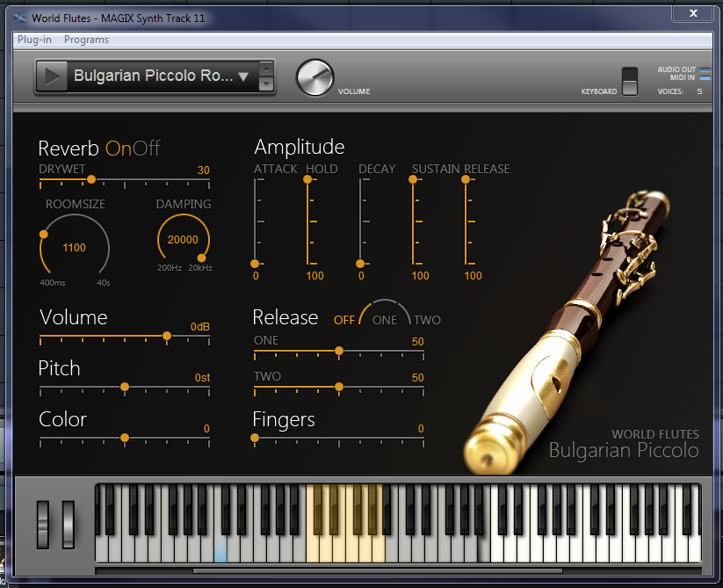The width and height of the screenshot is (723, 588).
Task: Open the Plug-in menu
Action: click(x=34, y=40)
